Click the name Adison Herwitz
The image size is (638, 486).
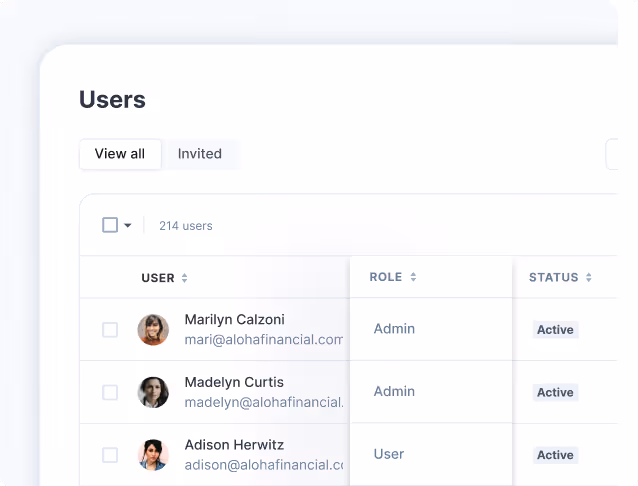(x=234, y=445)
